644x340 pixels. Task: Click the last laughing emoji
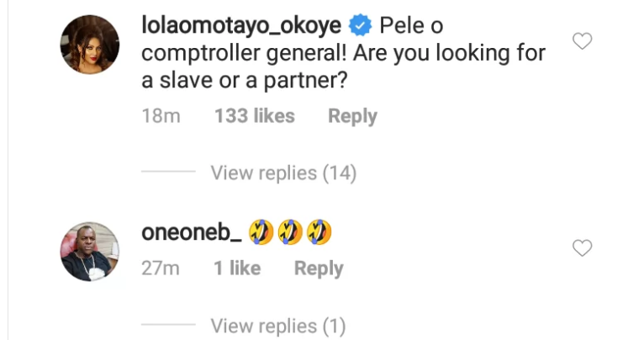[x=319, y=232]
